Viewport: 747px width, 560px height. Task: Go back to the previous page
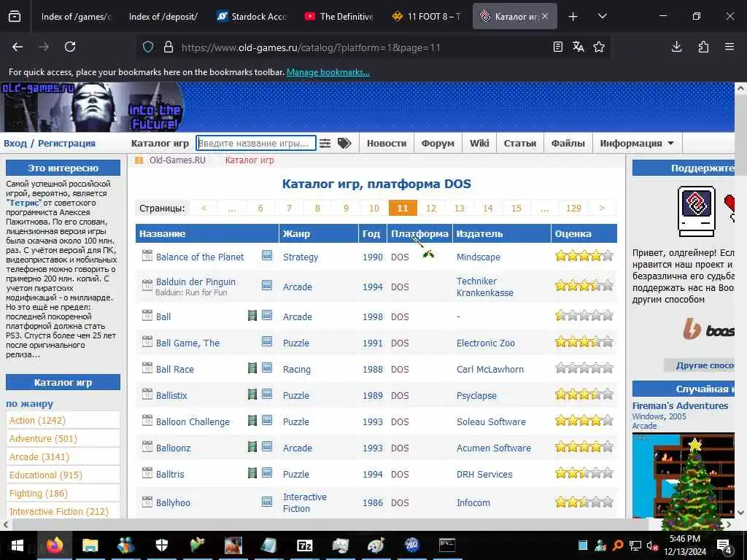(x=18, y=47)
